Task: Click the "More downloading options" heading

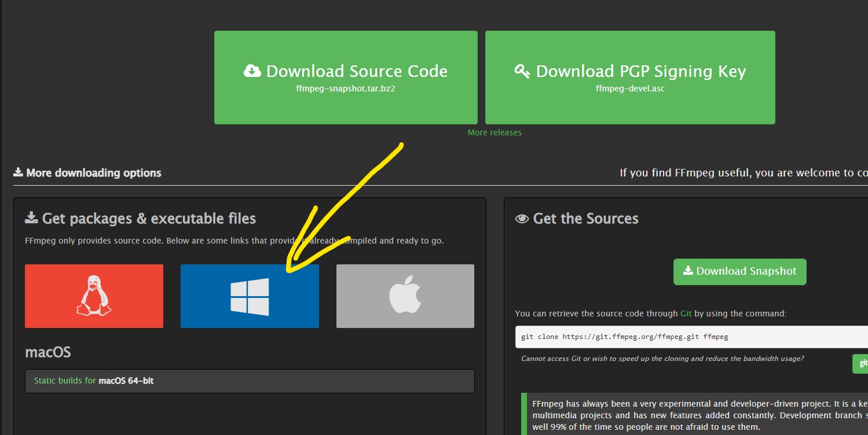Action: (87, 172)
